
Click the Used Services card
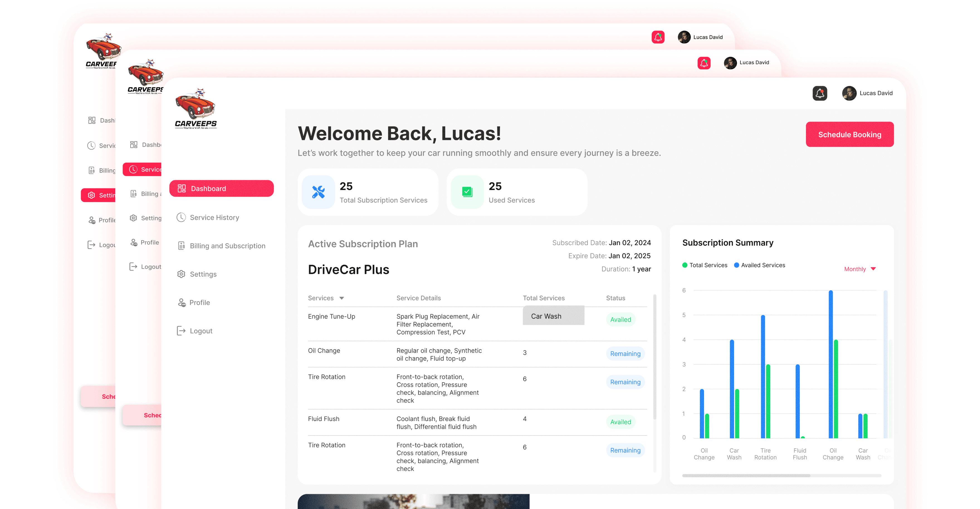tap(517, 192)
